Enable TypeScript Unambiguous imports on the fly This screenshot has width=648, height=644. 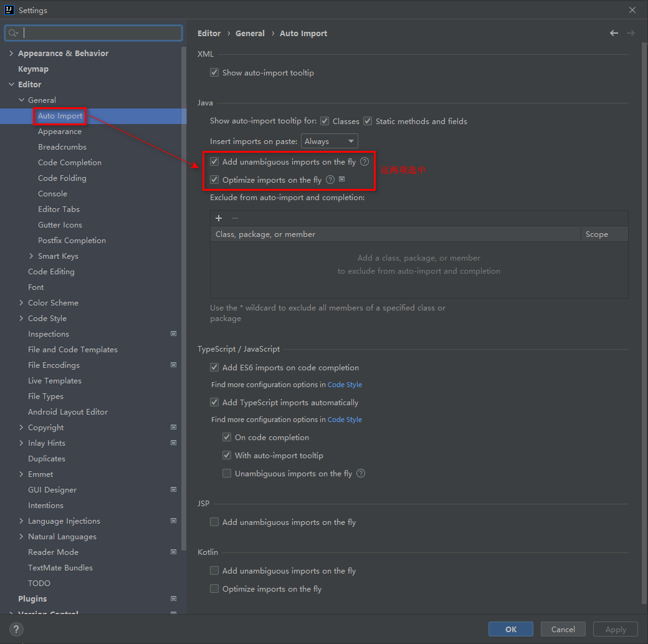[x=226, y=473]
